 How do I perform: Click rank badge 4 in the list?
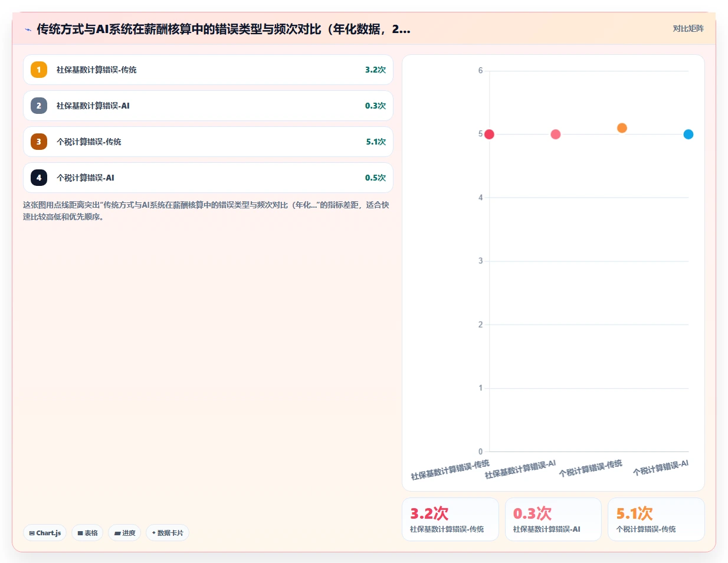pyautogui.click(x=39, y=178)
